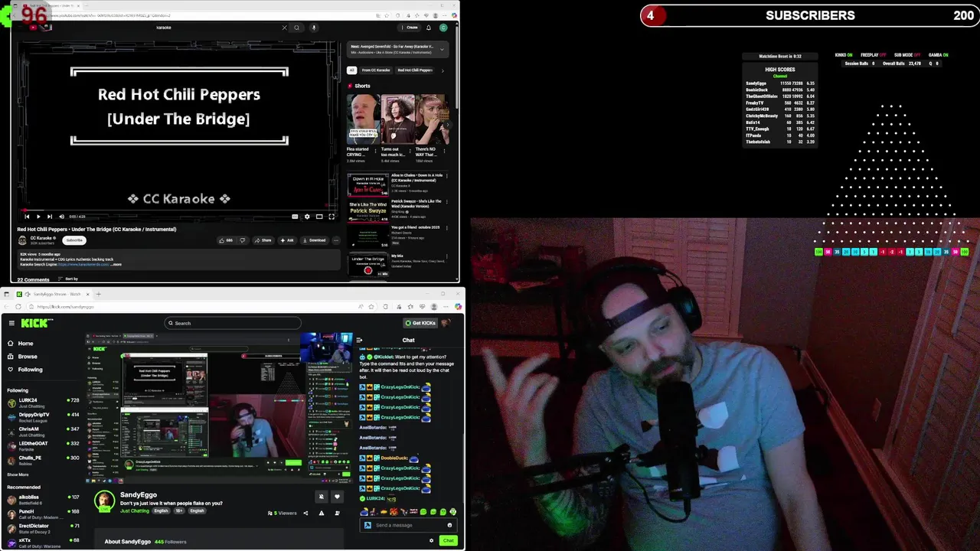Click the YouTube search magnifier button

coord(296,28)
